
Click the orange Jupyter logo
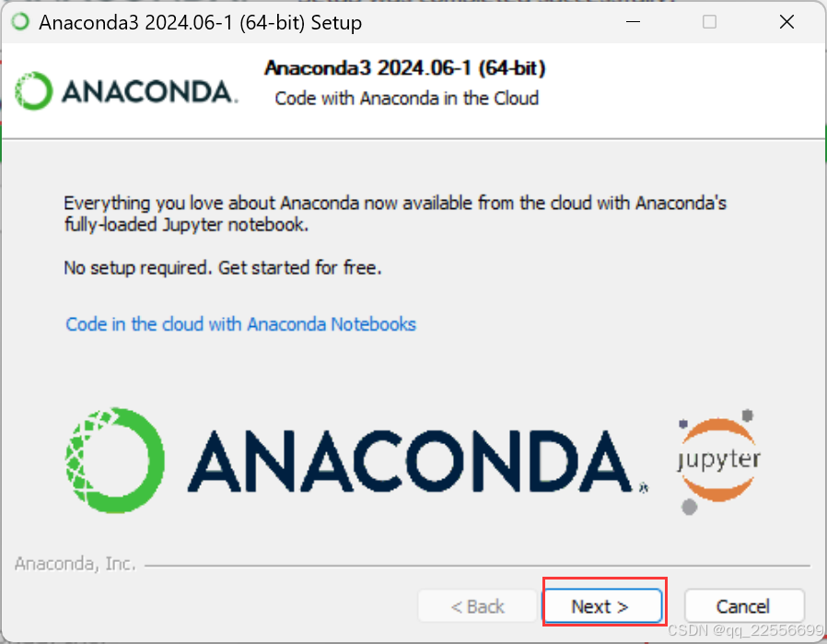(718, 461)
